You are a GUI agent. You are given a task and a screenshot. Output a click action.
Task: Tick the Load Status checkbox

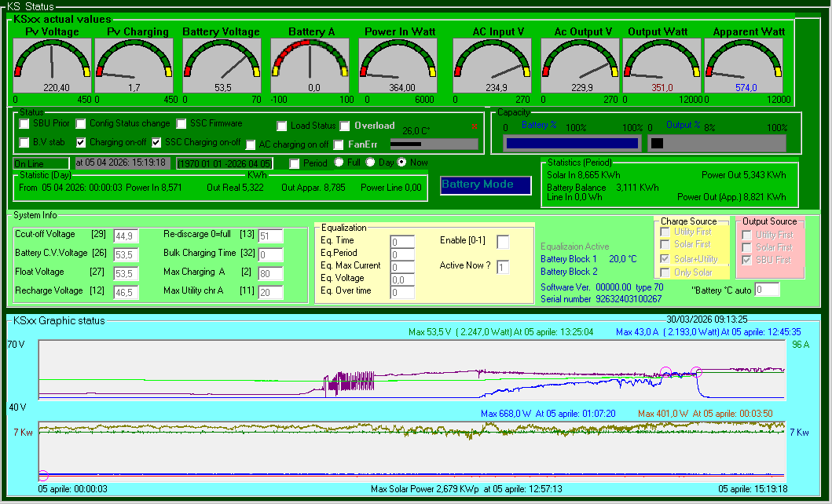pos(283,126)
